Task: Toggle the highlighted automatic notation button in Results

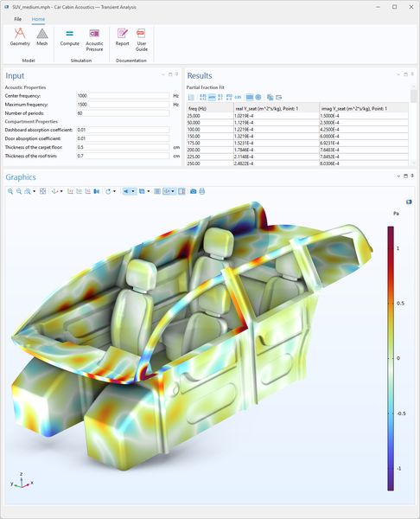Action: tap(212, 97)
